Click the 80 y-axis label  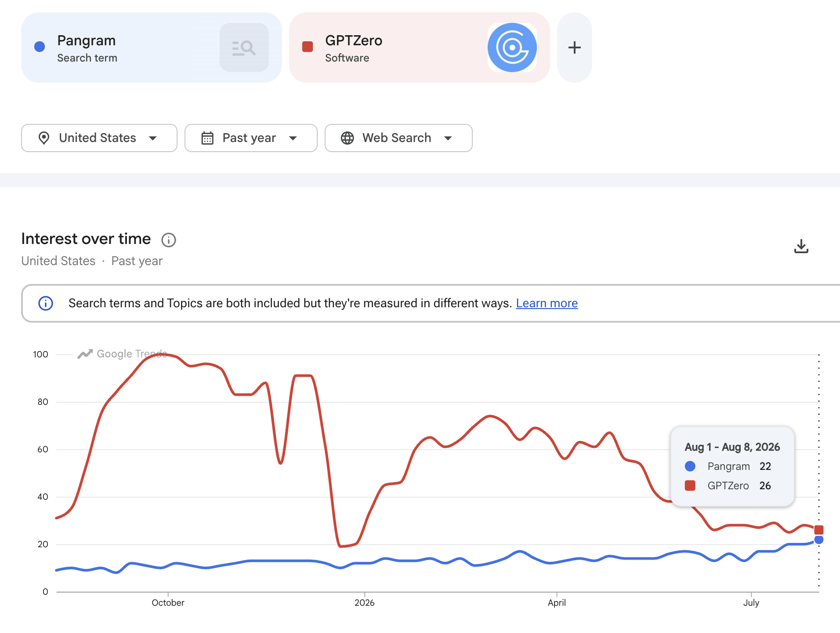43,402
